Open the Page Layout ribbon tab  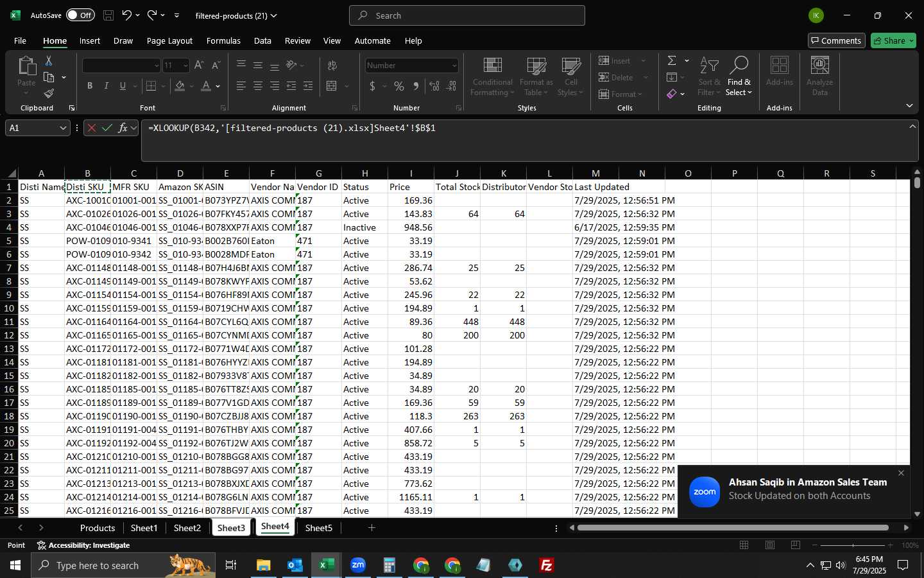[x=169, y=40]
